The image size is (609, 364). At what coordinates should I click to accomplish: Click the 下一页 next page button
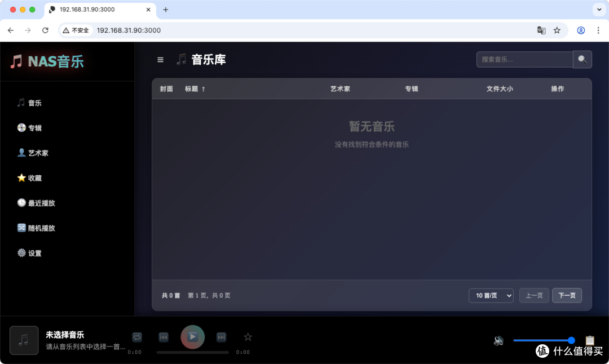[x=567, y=295]
